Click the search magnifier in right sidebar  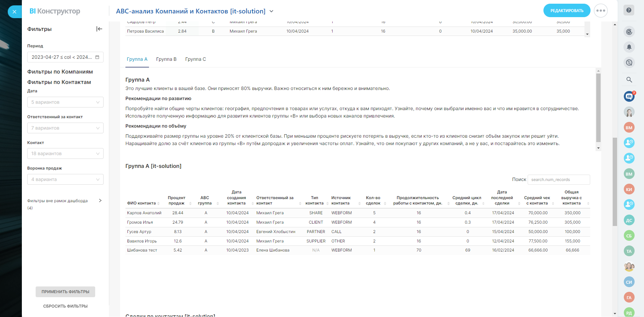(629, 80)
